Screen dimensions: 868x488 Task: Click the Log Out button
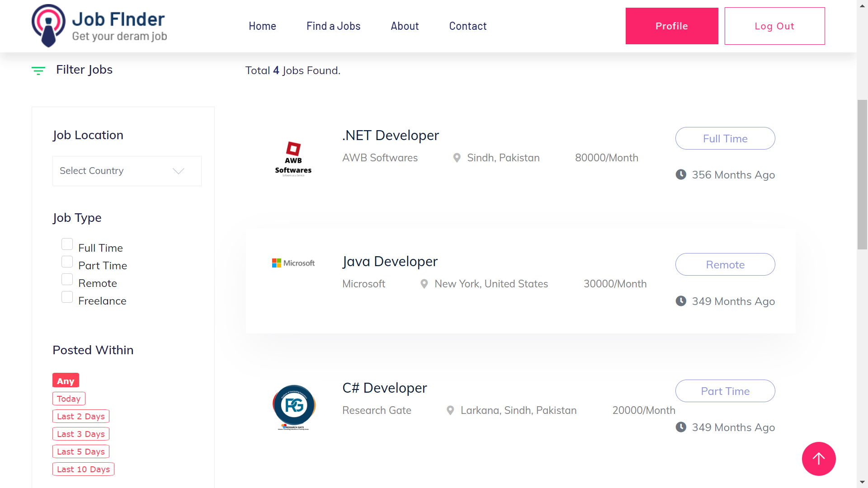pyautogui.click(x=774, y=26)
